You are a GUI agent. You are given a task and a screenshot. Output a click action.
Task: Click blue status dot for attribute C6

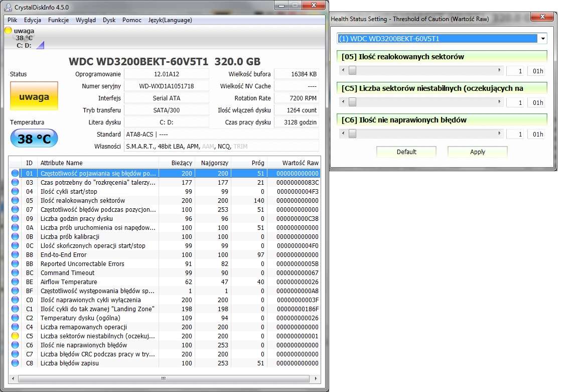click(x=15, y=345)
